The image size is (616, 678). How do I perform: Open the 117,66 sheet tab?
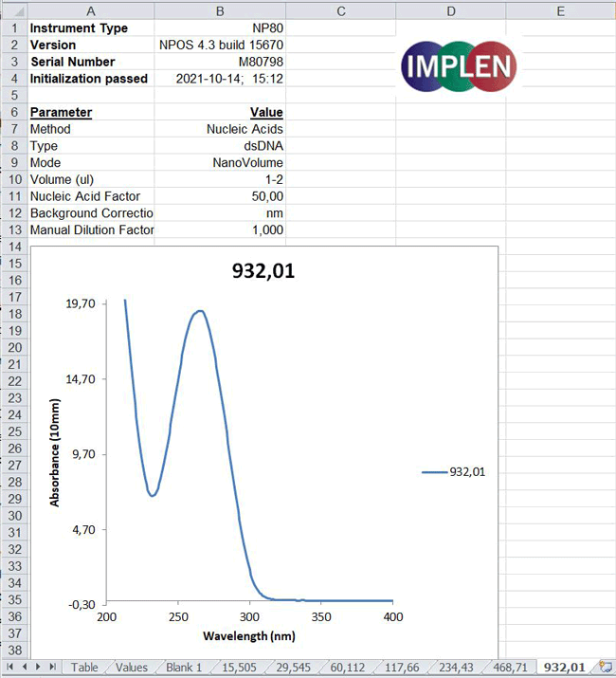click(x=402, y=668)
